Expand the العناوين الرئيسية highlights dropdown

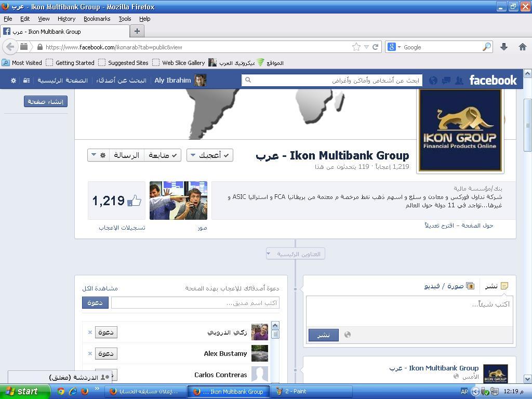295,254
